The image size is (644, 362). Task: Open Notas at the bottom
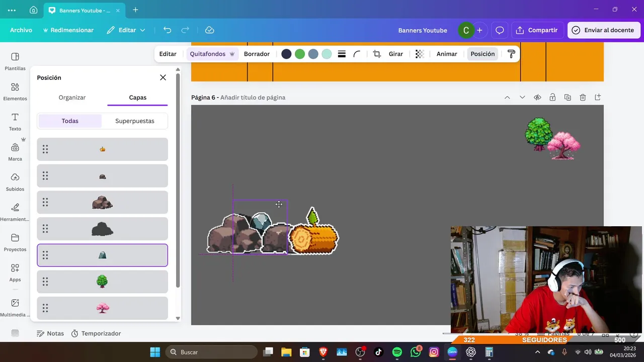click(x=50, y=333)
